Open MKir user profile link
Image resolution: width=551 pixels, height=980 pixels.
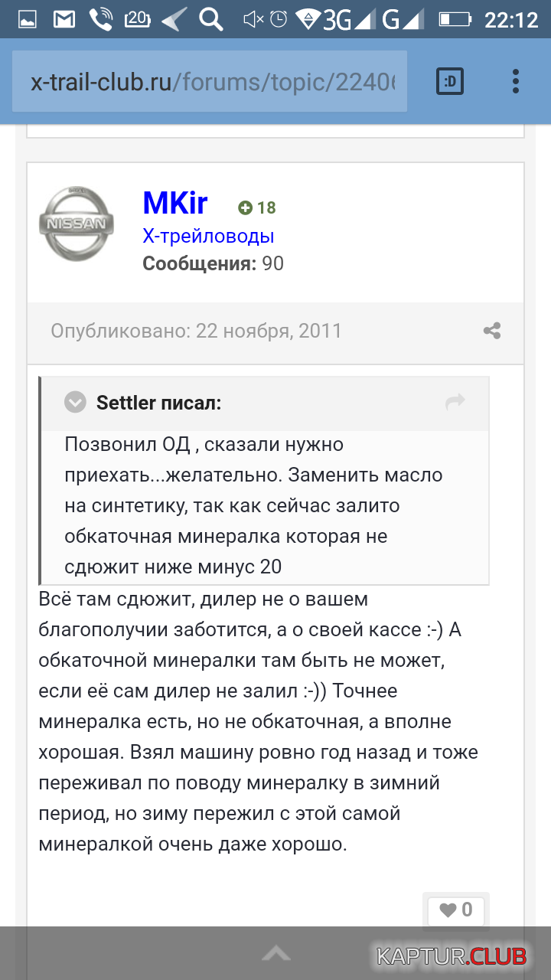click(175, 203)
